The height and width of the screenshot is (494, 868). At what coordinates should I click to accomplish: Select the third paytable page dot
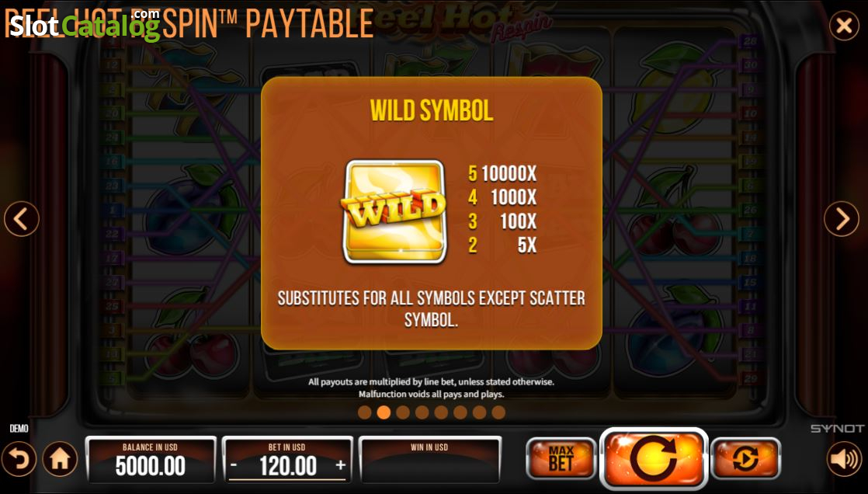(403, 412)
